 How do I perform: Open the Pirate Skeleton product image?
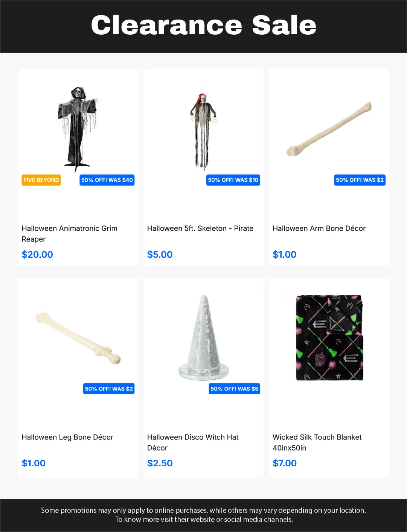203,129
